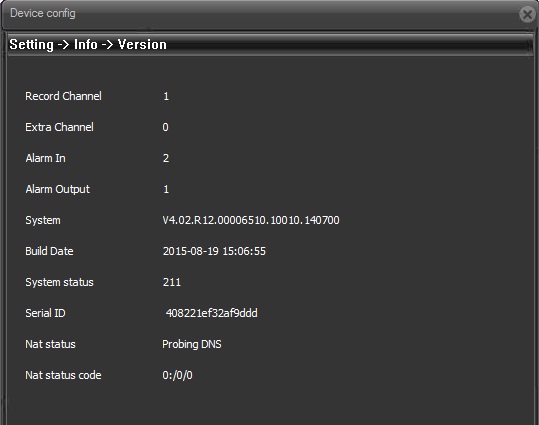Select the Alarm In value 2

point(166,158)
